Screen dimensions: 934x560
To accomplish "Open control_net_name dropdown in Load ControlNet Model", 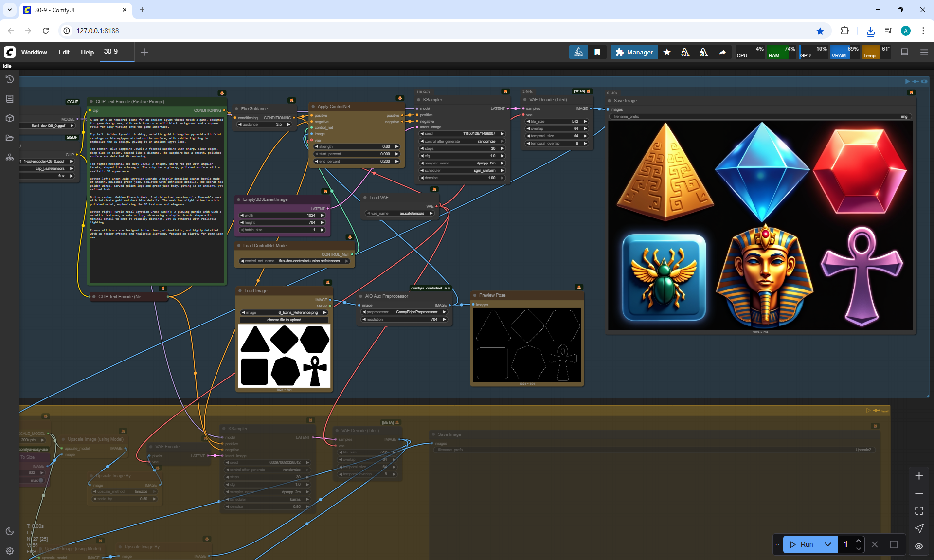I will [295, 261].
